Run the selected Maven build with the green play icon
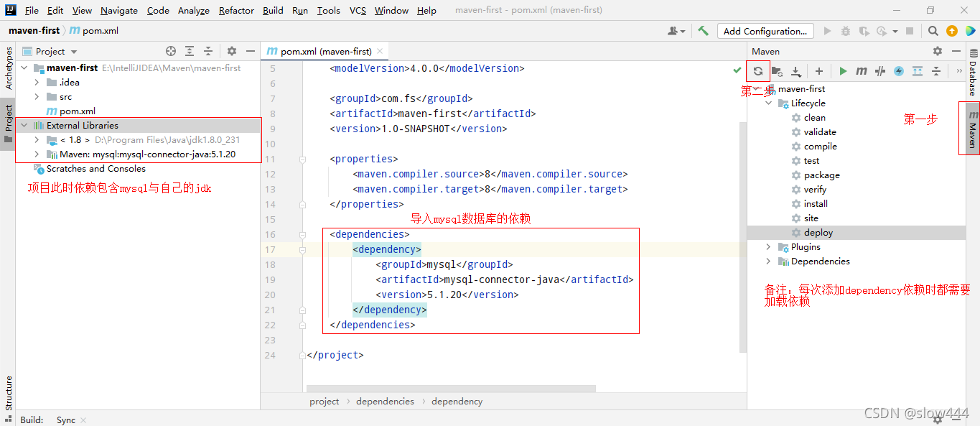 click(x=843, y=71)
